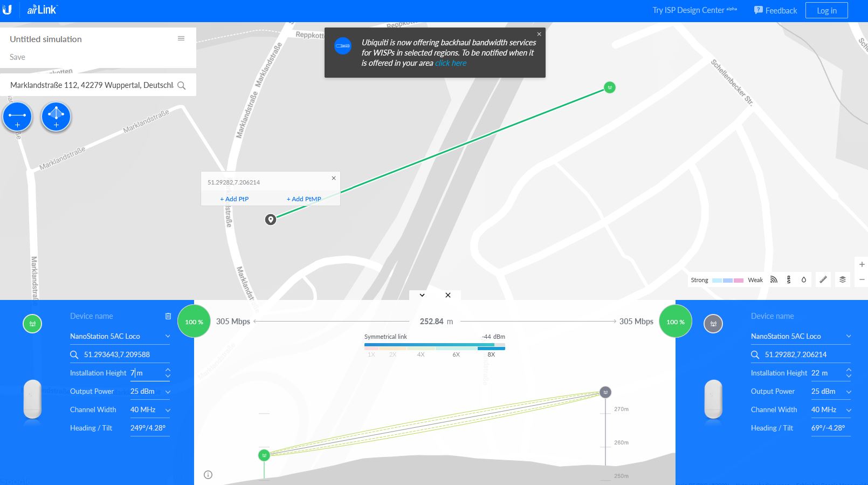Open right Output Power 25 dBm dropdown
868x485 pixels.
tap(831, 391)
